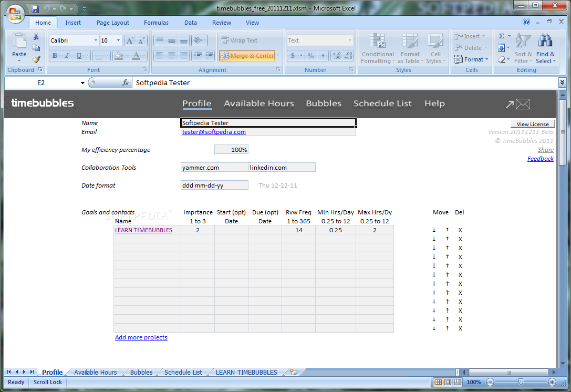This screenshot has height=392, width=571.
Task: Decrease indent in Alignment group
Action: tap(198, 56)
